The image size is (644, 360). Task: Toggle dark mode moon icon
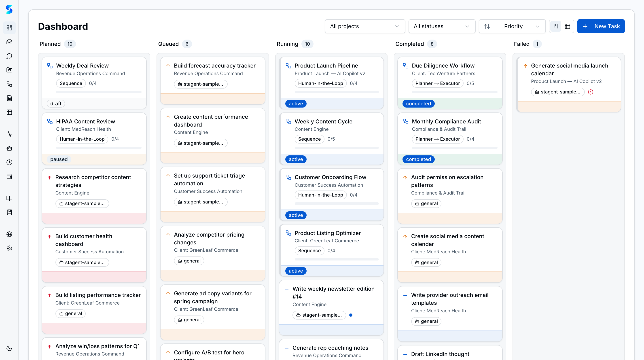(9, 348)
